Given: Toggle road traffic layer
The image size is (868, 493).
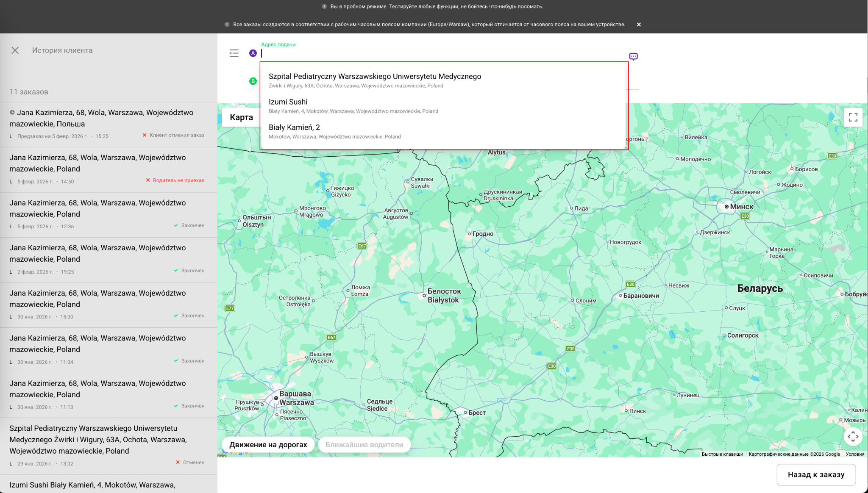Looking at the screenshot, I should pos(268,445).
